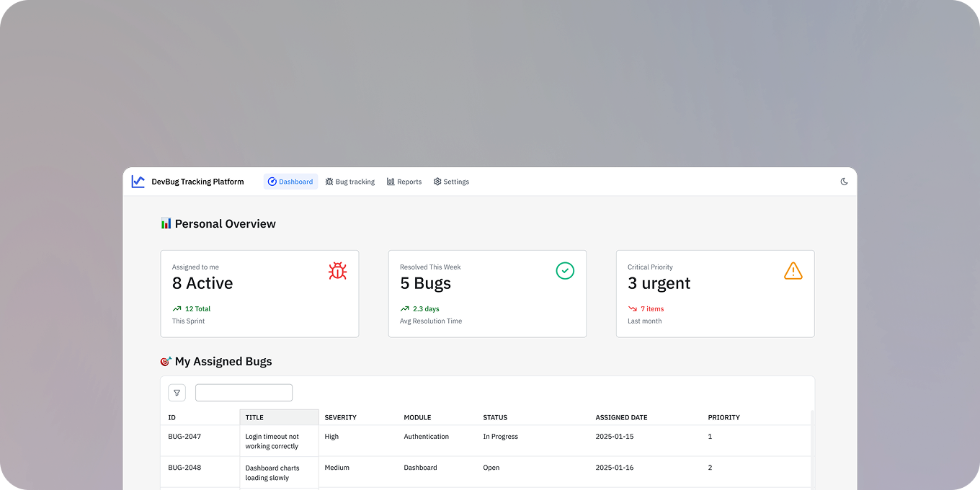Image resolution: width=980 pixels, height=490 pixels.
Task: Click the bar chart emoji beside Personal Overview
Action: (166, 223)
